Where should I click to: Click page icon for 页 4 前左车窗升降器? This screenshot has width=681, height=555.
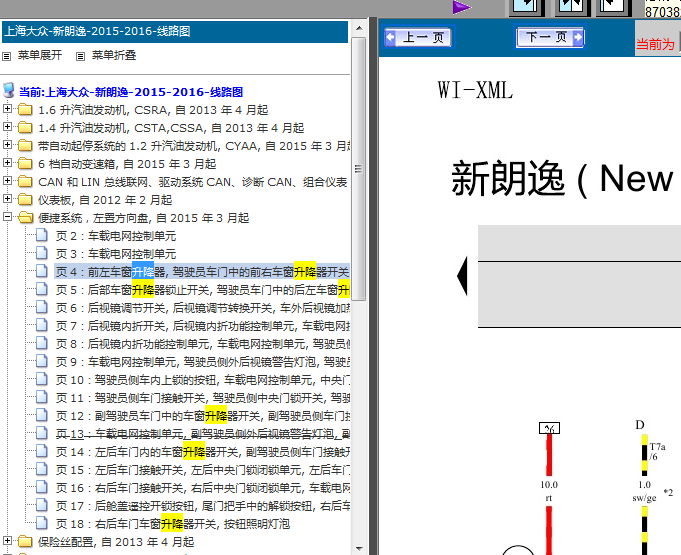(x=42, y=271)
